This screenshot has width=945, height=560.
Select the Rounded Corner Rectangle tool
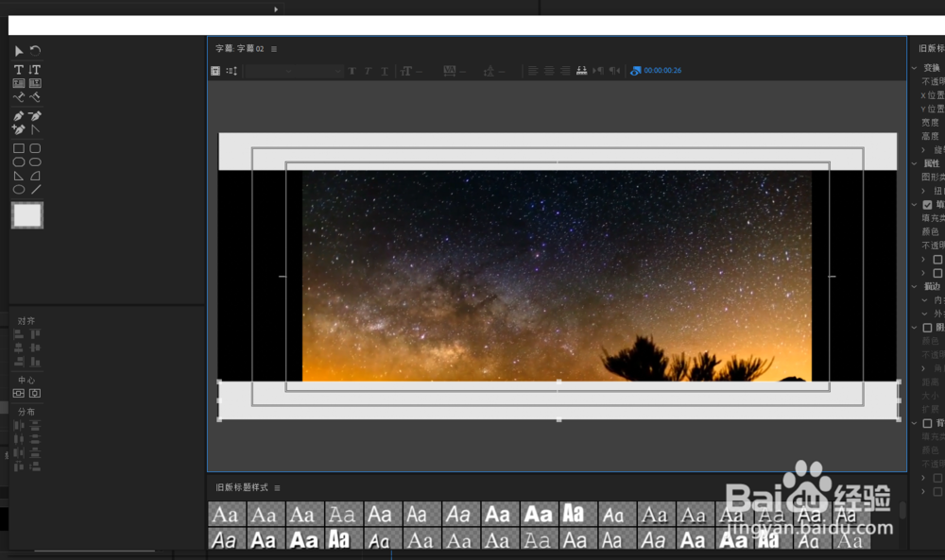(x=36, y=148)
